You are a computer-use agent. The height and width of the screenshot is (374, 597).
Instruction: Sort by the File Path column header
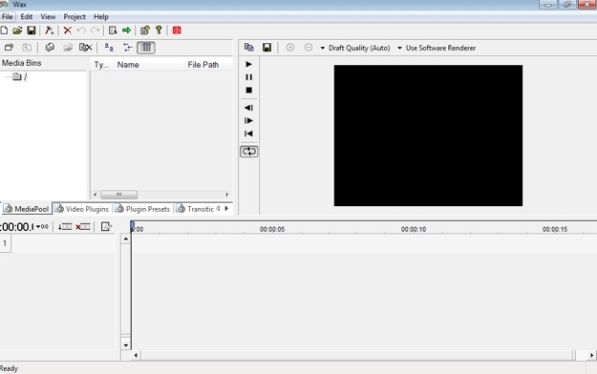203,65
